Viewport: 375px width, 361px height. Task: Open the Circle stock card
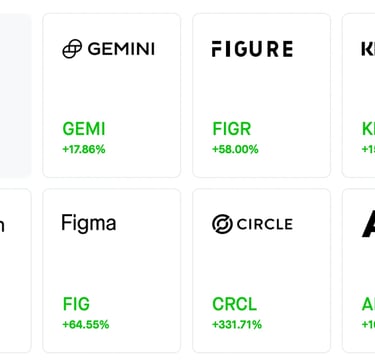click(x=261, y=270)
